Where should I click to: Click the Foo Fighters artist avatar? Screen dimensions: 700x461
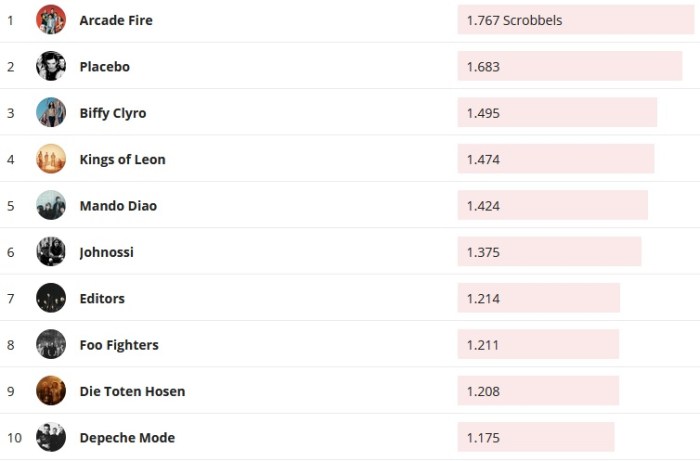coord(51,344)
